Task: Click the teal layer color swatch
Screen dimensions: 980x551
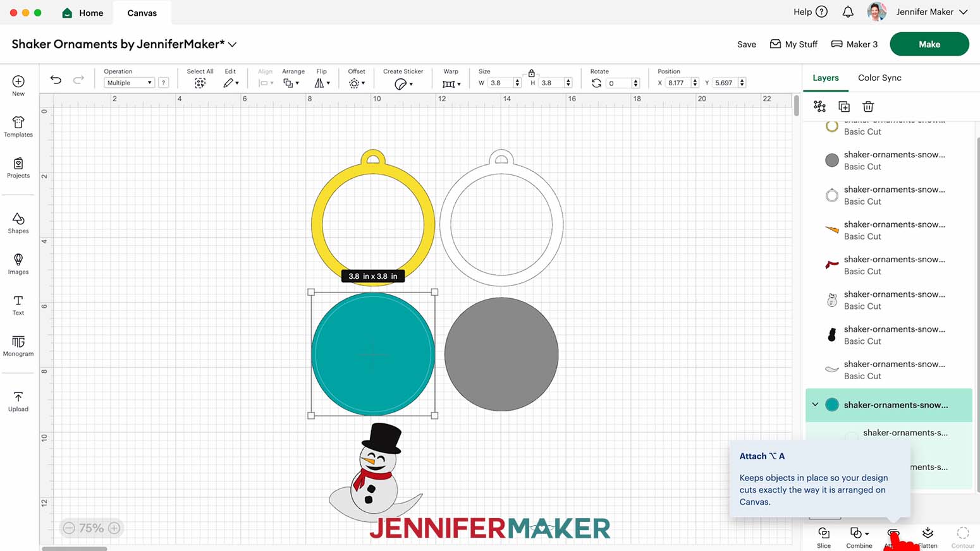Action: coord(832,404)
